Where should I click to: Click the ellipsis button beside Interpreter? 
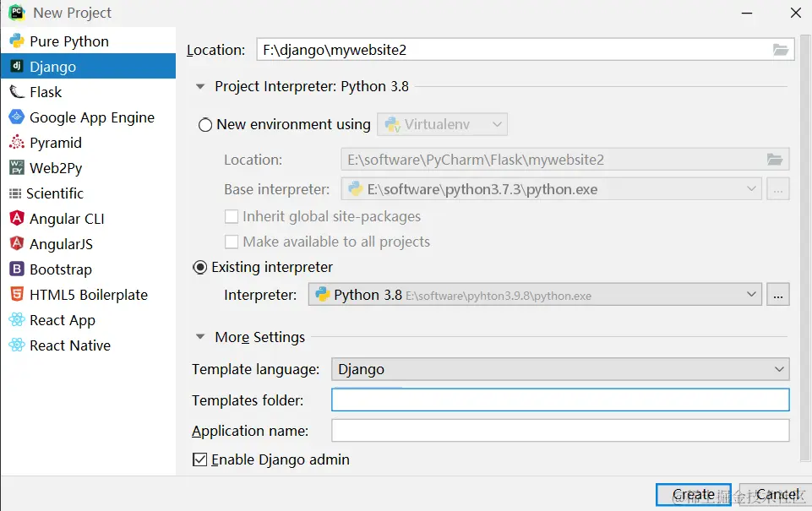pos(778,294)
